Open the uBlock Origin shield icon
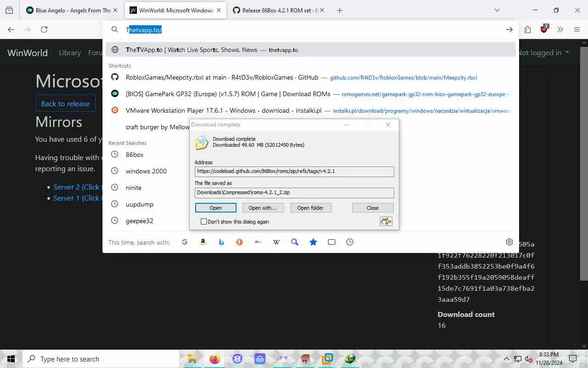588x368 pixels. pyautogui.click(x=544, y=29)
